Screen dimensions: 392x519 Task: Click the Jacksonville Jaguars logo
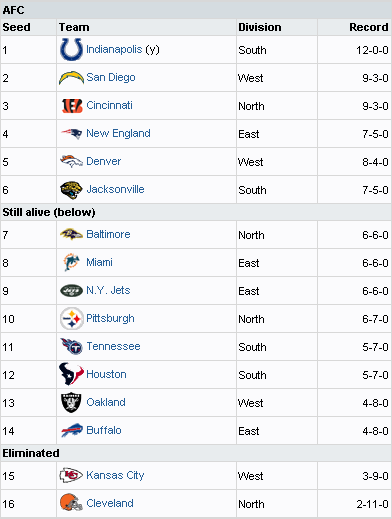71,190
